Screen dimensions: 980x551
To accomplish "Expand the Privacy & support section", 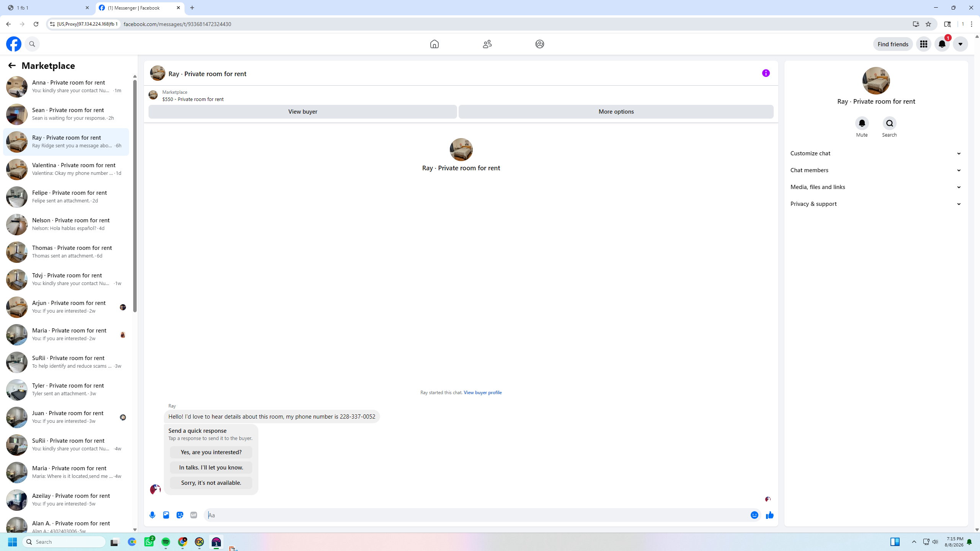I will coord(876,204).
